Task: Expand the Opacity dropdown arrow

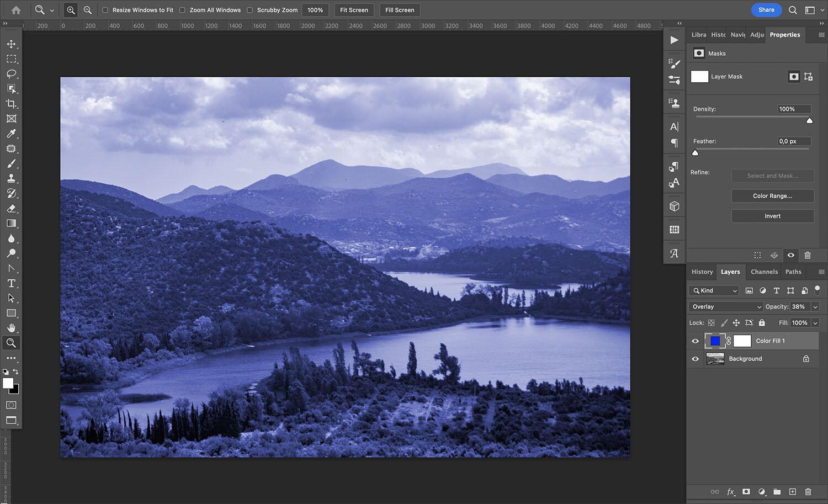Action: (x=814, y=306)
